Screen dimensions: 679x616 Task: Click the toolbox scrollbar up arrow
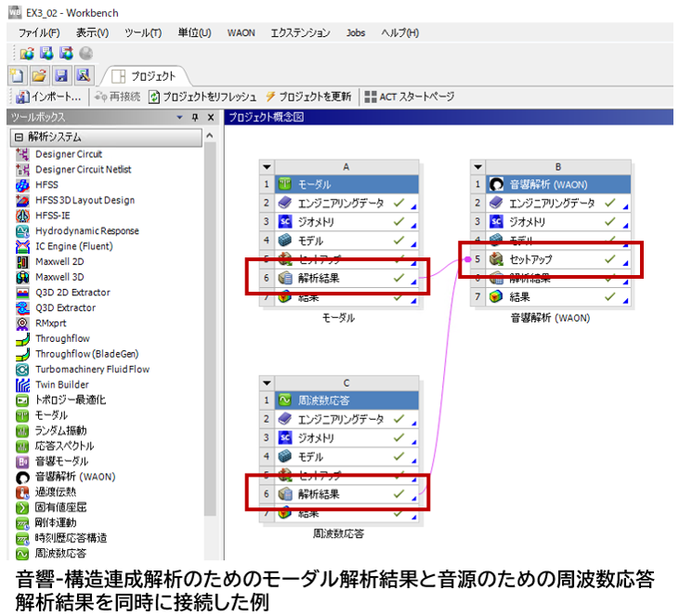click(210, 136)
